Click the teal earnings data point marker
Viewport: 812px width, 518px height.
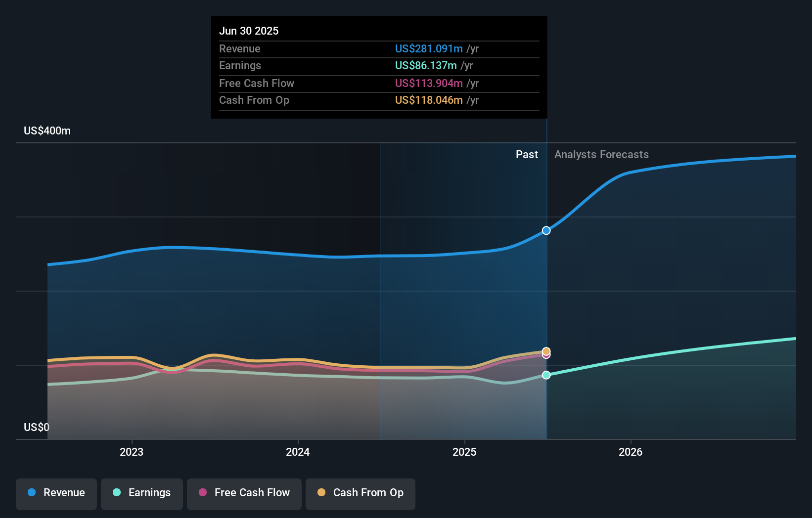(x=546, y=375)
